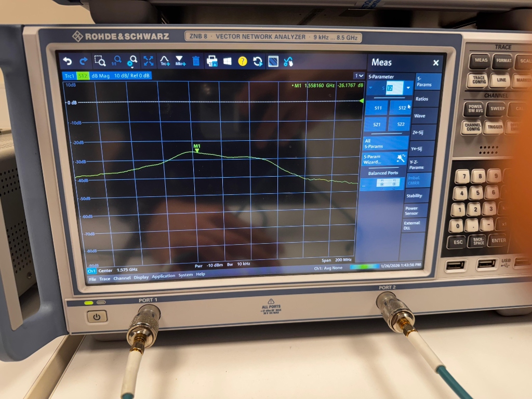Click the print/save screenshot icon
532x399 pixels.
212,61
